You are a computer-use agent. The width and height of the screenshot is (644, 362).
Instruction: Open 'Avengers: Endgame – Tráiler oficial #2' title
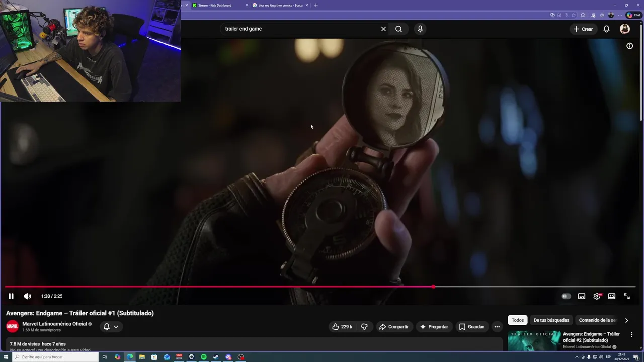pos(592,337)
